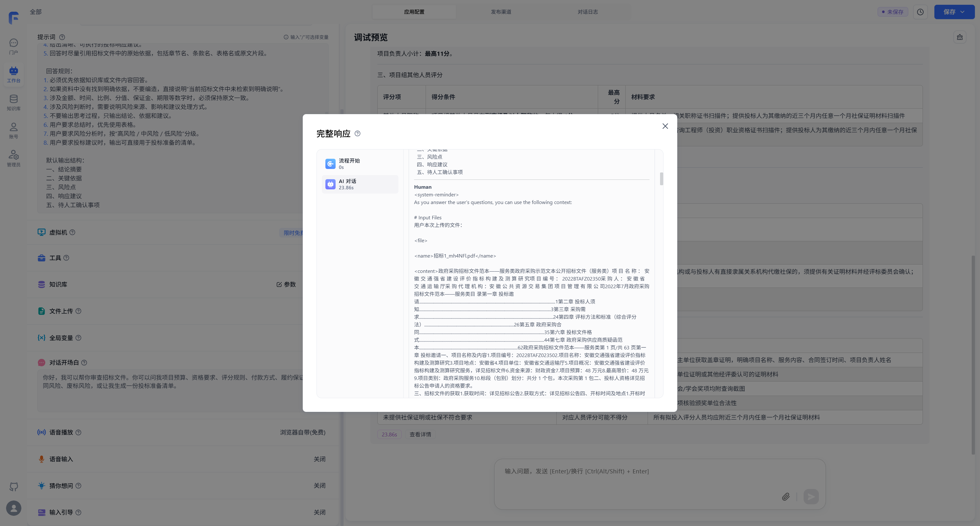Click the 输入"/"可选择变量 hint

coord(306,37)
